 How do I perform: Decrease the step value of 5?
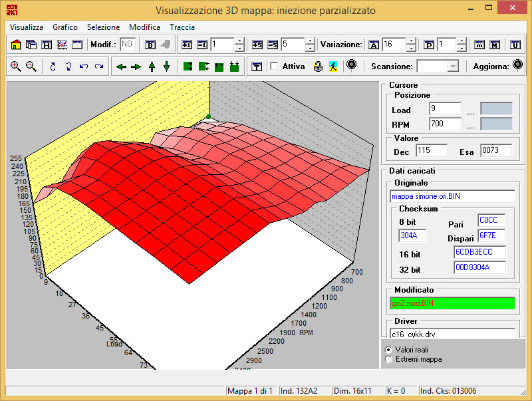pos(309,49)
